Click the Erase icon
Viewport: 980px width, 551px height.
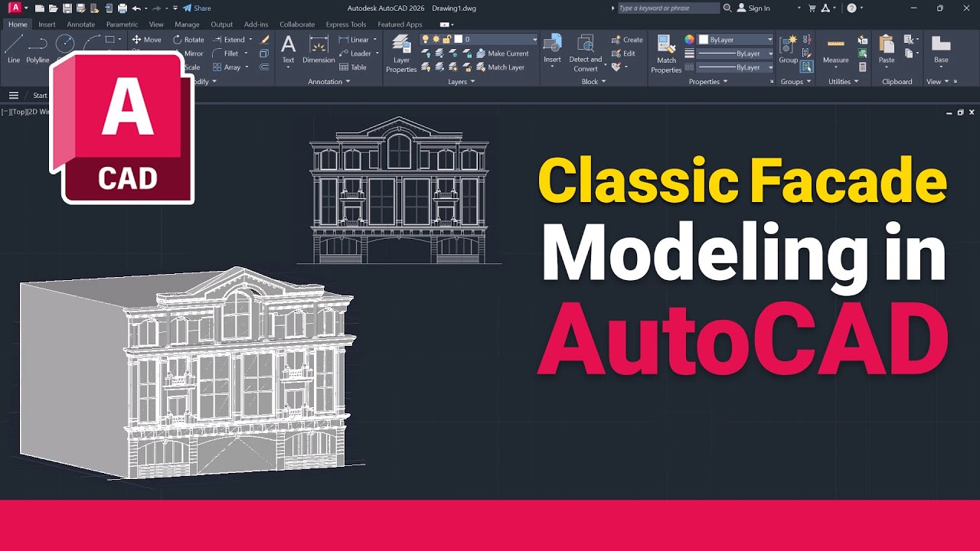265,40
